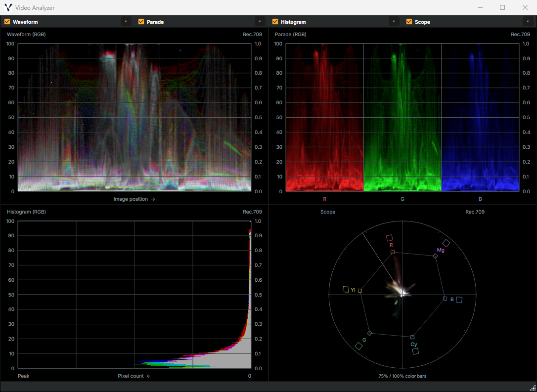Uncheck the Scope checkbox
This screenshot has width=537, height=392.
[408, 22]
